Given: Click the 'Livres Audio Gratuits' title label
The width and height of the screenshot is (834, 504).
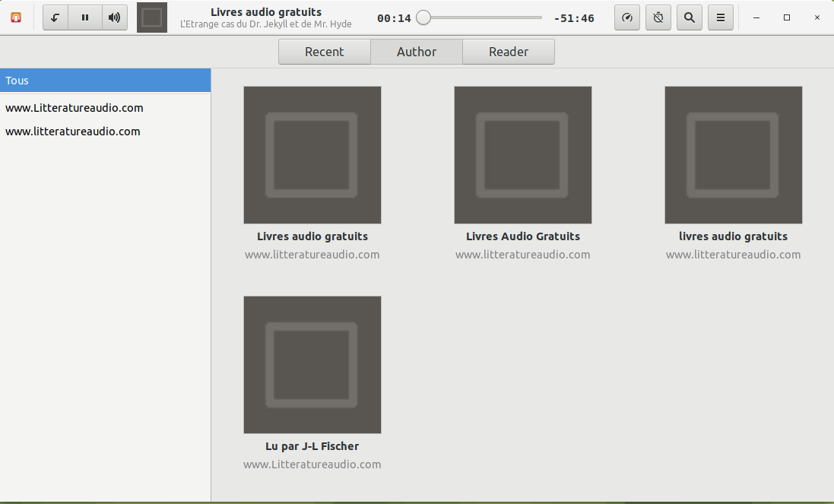Looking at the screenshot, I should coord(523,236).
